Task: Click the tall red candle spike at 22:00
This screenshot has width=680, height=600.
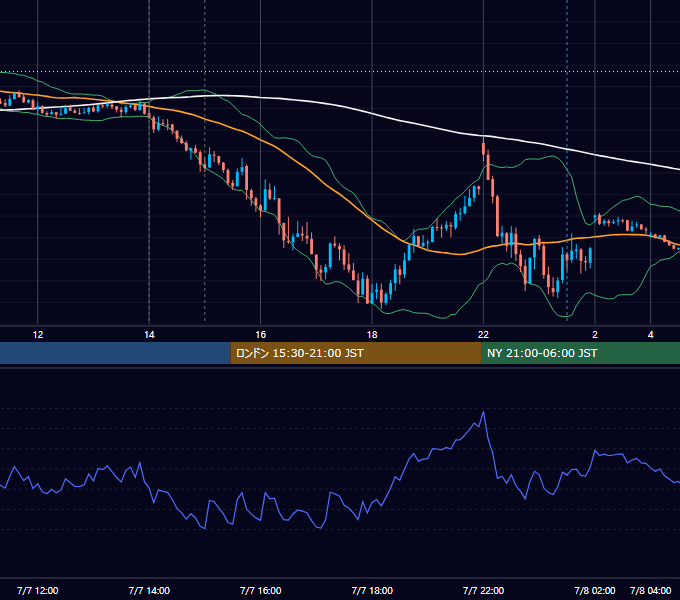Action: coord(484,148)
